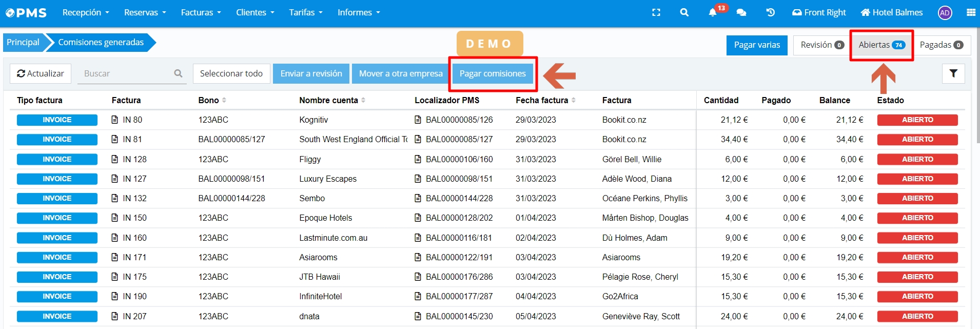The width and height of the screenshot is (980, 329).
Task: Click the AD user avatar
Action: [945, 13]
